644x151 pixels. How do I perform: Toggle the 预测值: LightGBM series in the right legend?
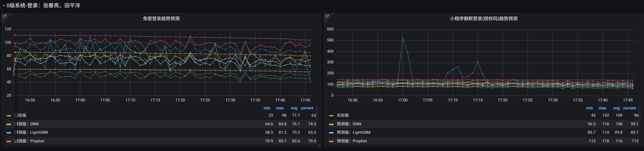click(x=353, y=132)
